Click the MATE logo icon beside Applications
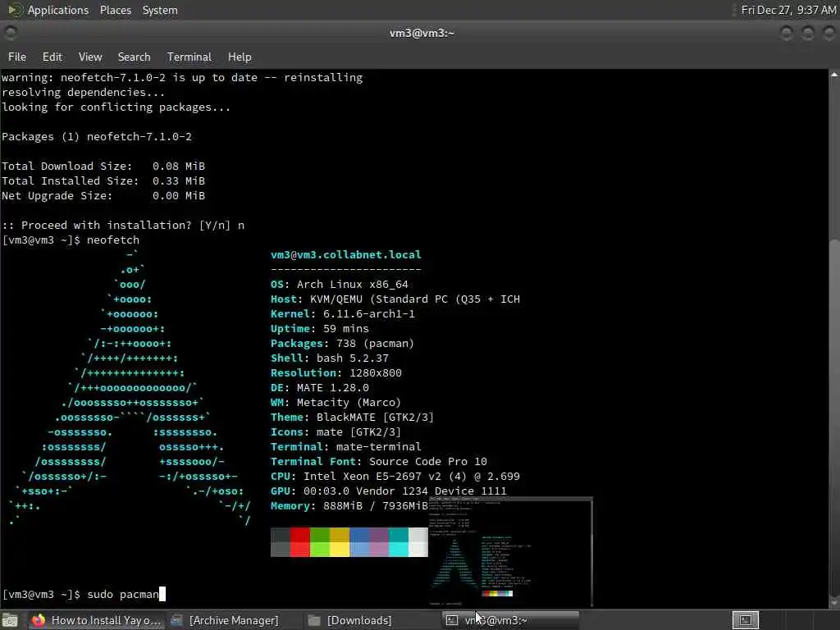 click(x=15, y=10)
